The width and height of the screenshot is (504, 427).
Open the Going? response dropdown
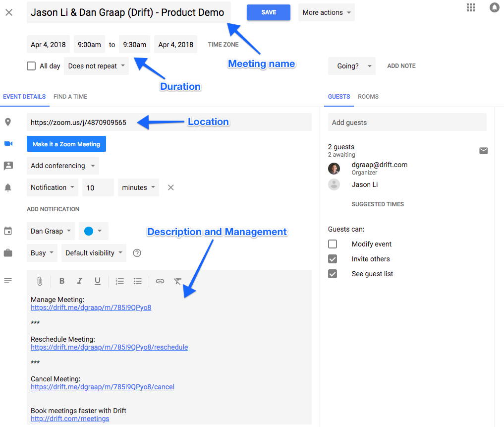[x=352, y=66]
